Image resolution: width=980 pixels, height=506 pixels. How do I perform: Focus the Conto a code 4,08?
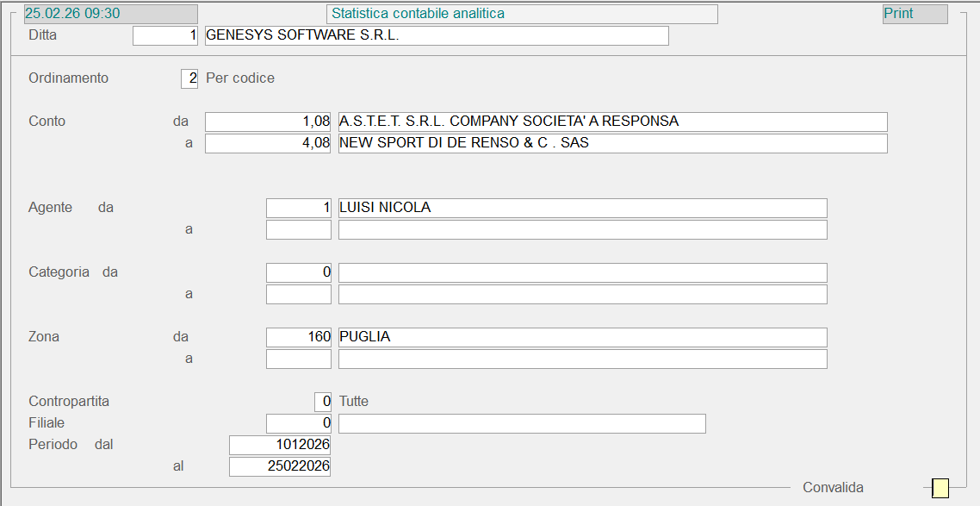click(x=268, y=143)
